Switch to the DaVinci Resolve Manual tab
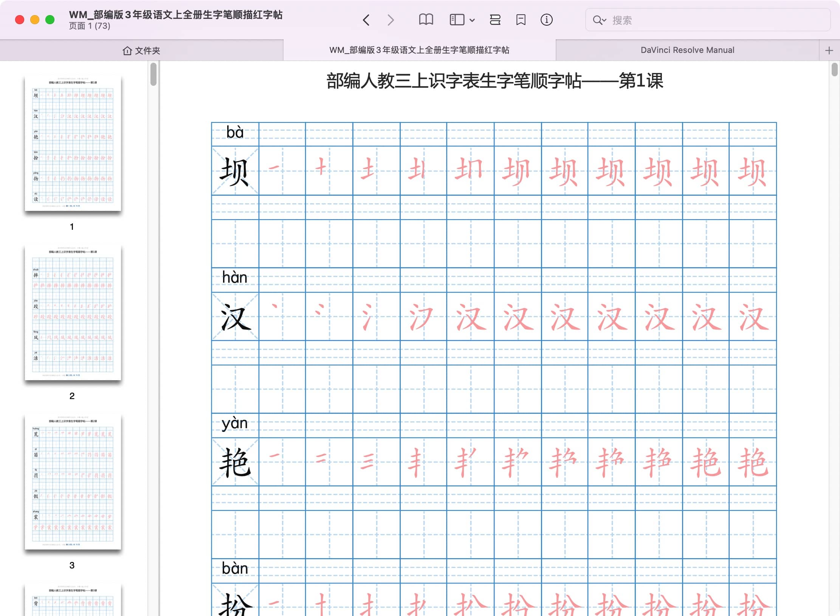 pyautogui.click(x=687, y=50)
